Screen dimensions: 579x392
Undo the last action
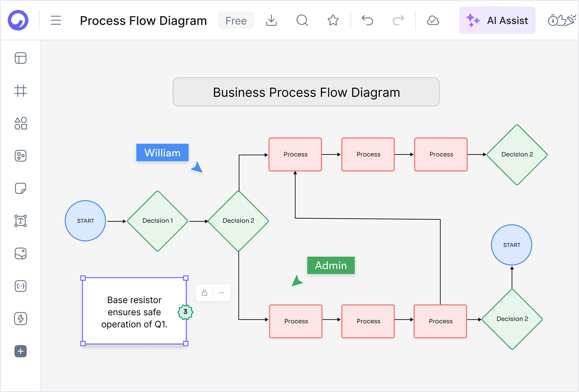coord(367,20)
